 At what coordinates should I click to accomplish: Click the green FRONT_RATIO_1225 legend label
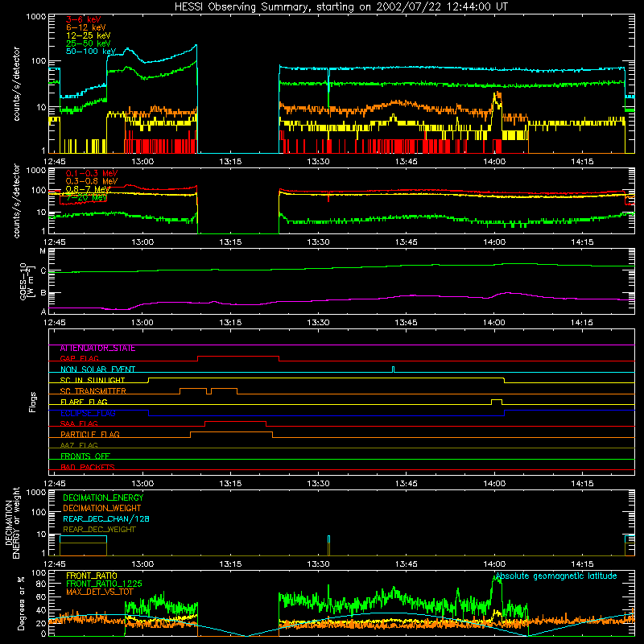click(104, 584)
